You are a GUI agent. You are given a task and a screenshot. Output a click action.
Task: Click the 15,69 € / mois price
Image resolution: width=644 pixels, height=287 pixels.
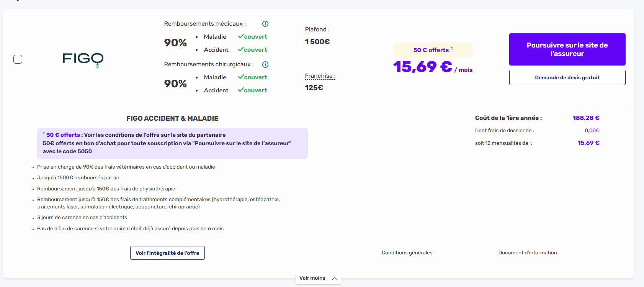pos(433,67)
